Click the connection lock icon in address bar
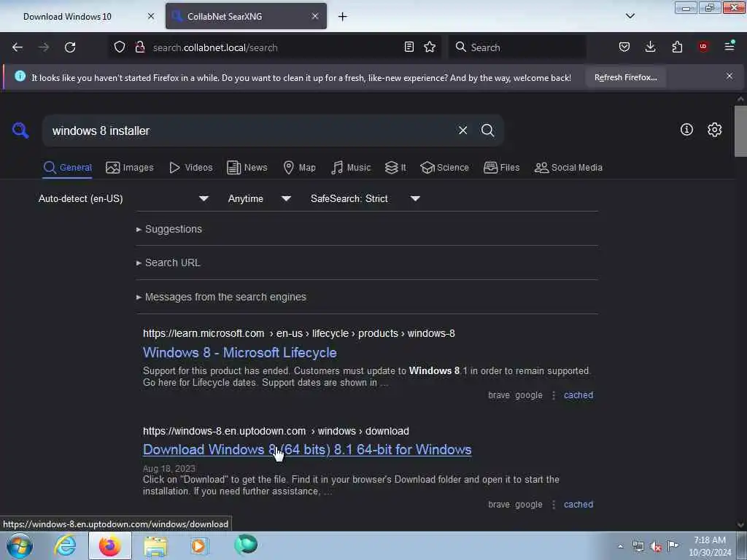The height and width of the screenshot is (560, 747). click(x=140, y=47)
